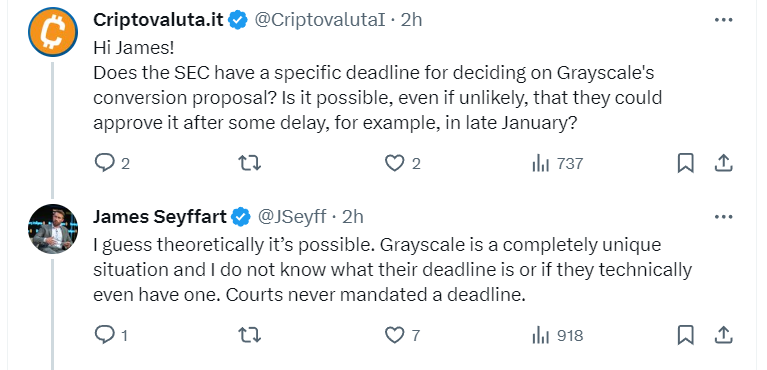Viewport: 767px width, 370px height.
Task: Retweet the Criptovaluta.it post
Action: 249,163
